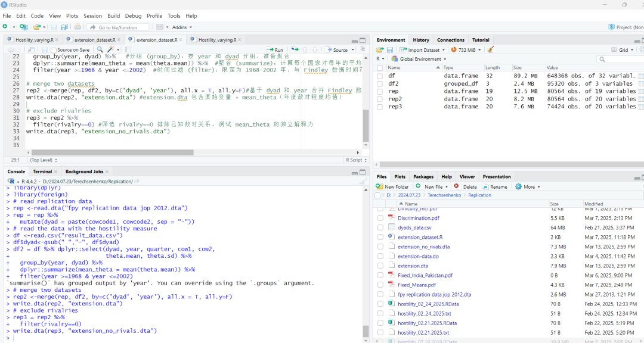Check the box beside extension.dta in Files
Viewport: 644px width, 343px height.
(380, 266)
